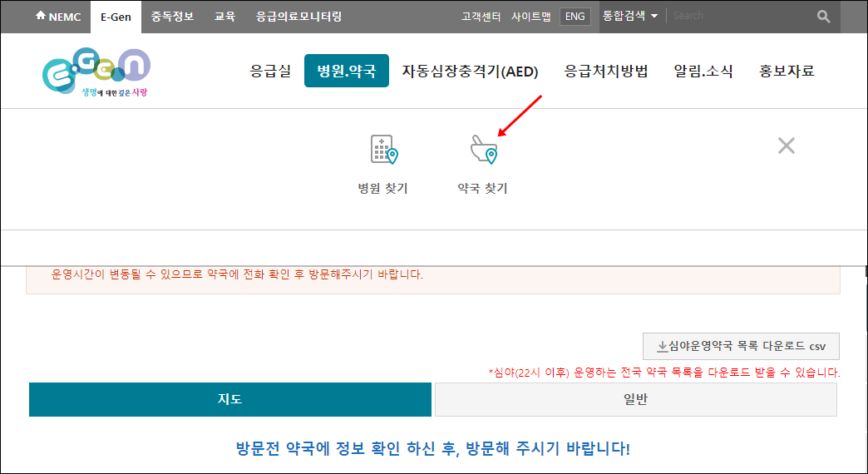
Task: Switch language with the ENG button
Action: 575,17
